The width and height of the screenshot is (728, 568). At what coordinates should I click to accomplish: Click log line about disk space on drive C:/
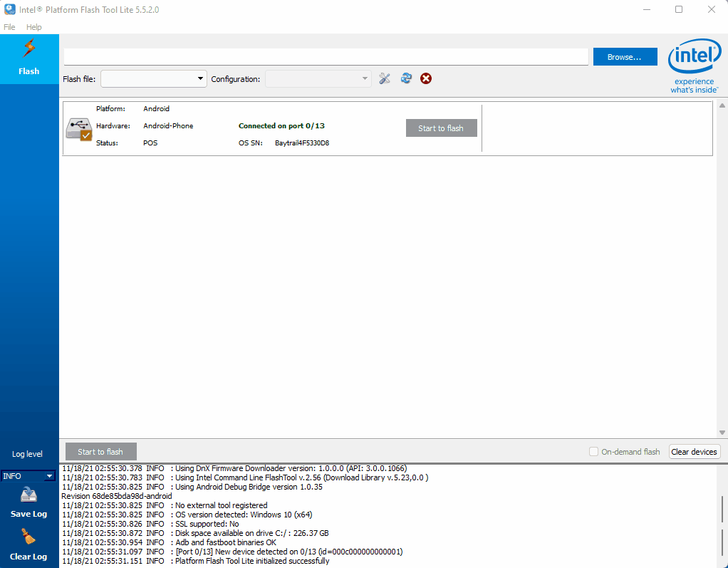(195, 533)
